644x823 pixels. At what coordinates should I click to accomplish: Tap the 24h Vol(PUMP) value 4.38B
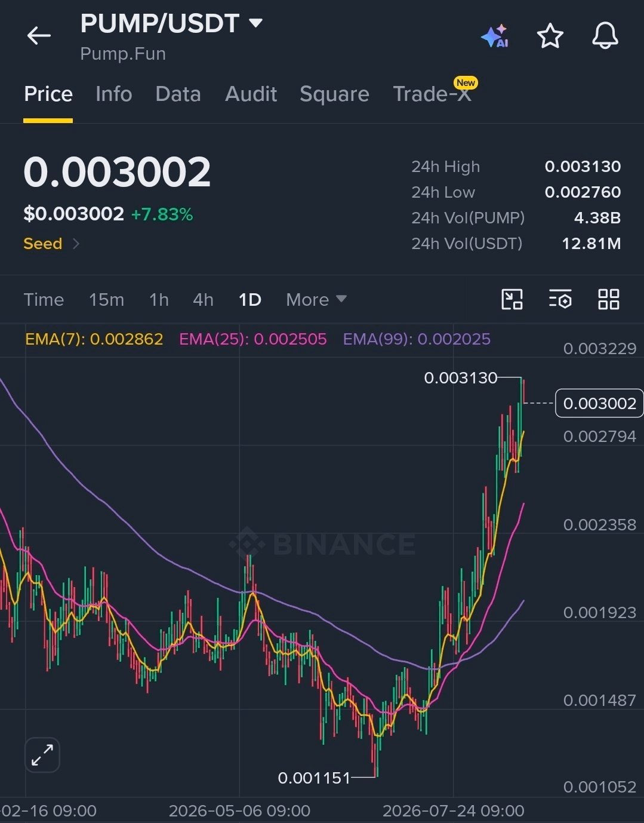tap(597, 218)
